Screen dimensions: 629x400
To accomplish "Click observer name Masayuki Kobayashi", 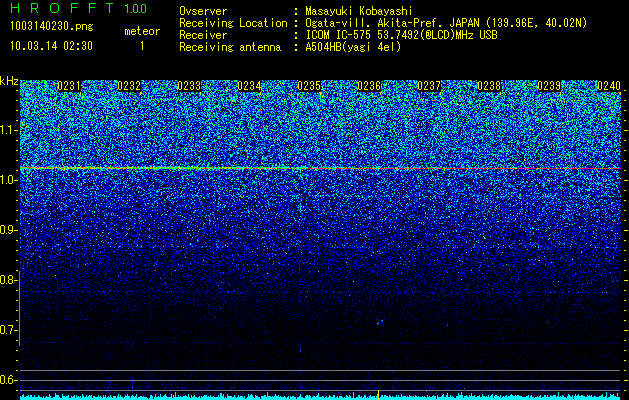I will click(359, 11).
